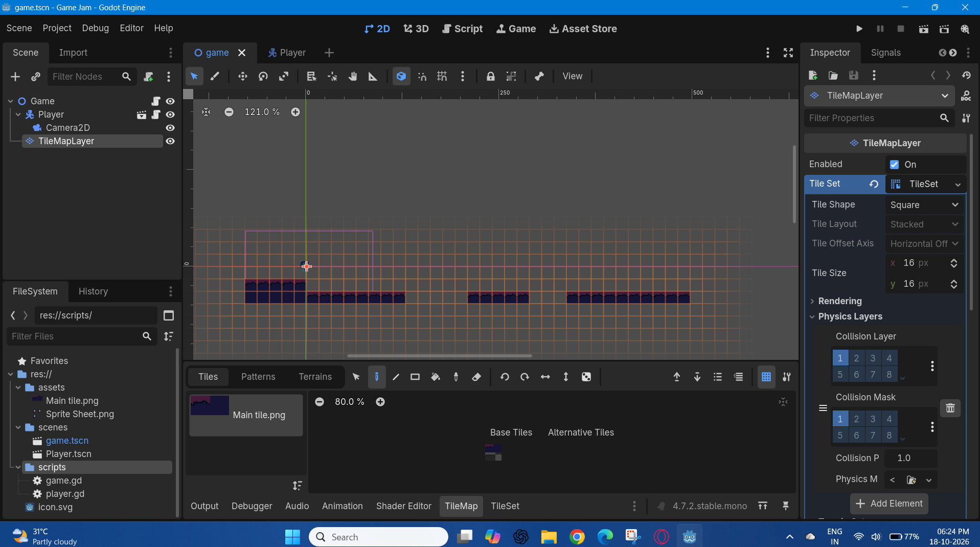This screenshot has width=980, height=547.
Task: Select the Move mode tool
Action: tap(242, 76)
